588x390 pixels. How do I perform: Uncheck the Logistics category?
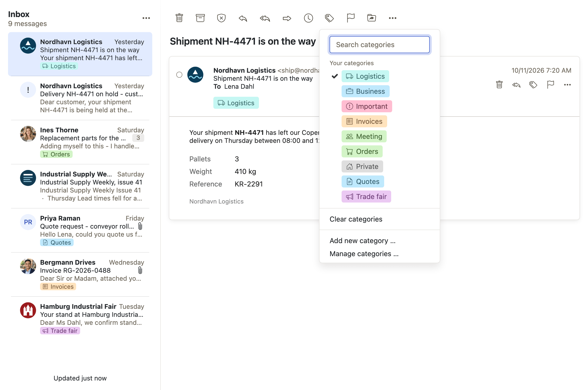tap(365, 76)
